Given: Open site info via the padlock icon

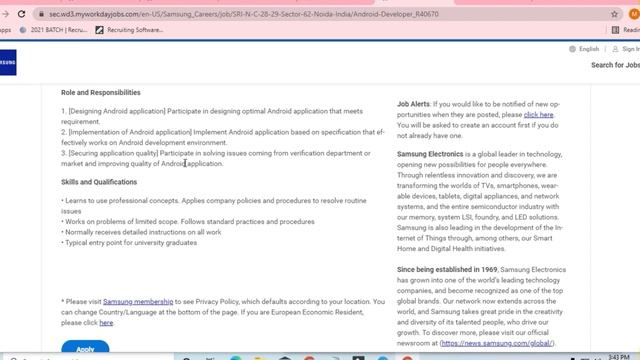Looking at the screenshot, I should click(x=41, y=14).
